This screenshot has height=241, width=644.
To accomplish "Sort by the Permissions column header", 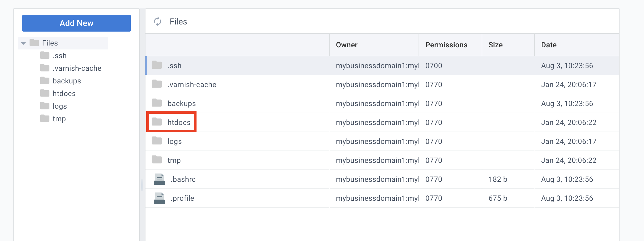I will tap(446, 45).
